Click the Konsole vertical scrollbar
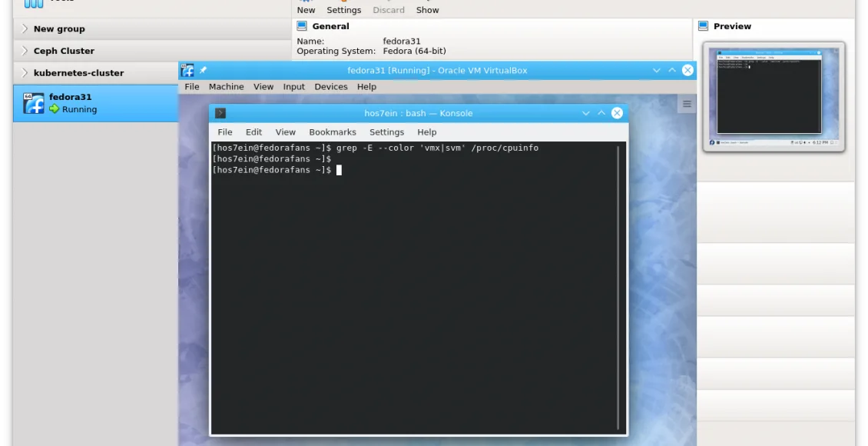This screenshot has height=446, width=868. [618, 288]
